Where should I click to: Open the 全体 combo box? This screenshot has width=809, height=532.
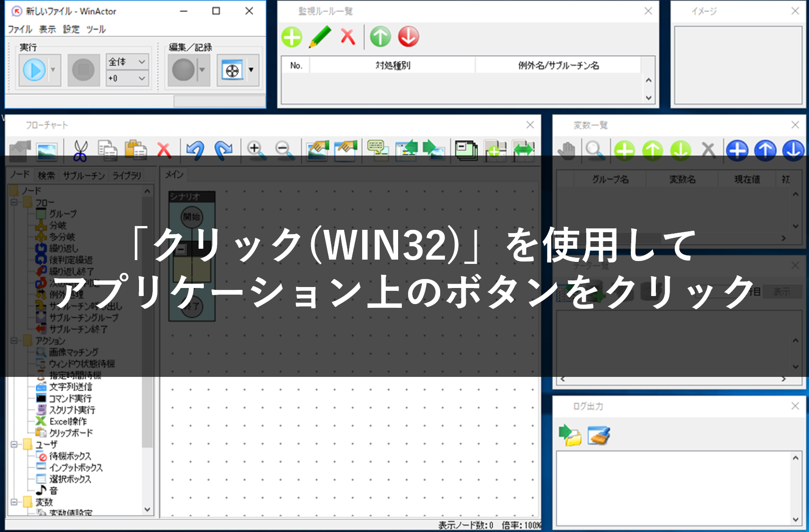tap(127, 61)
